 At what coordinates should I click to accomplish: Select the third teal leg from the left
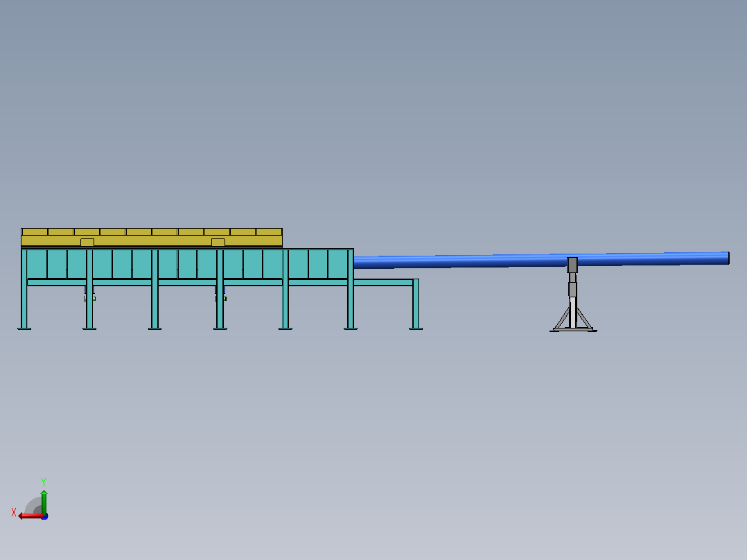pyautogui.click(x=155, y=289)
